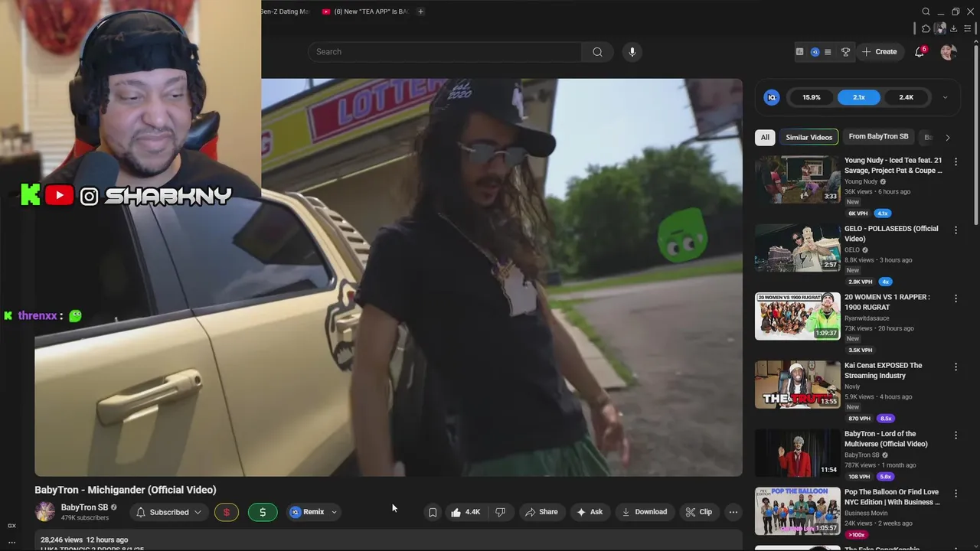Open options for Pop The Balloon video
This screenshot has height=551, width=980.
point(955,493)
